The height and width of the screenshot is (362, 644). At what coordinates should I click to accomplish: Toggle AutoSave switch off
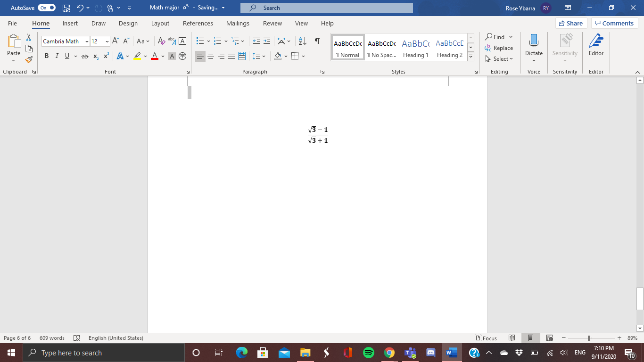pos(46,8)
